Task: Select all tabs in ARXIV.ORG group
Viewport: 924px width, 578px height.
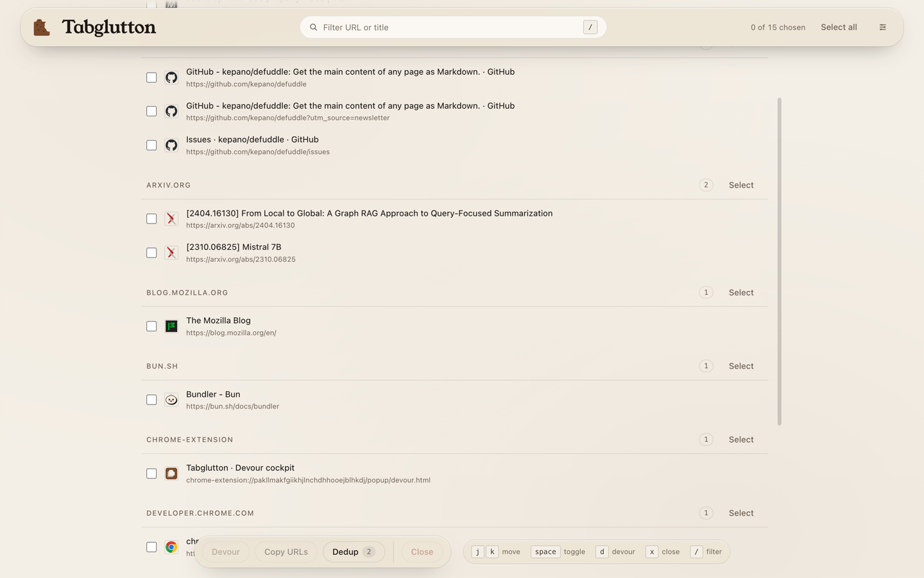Action: pyautogui.click(x=741, y=185)
